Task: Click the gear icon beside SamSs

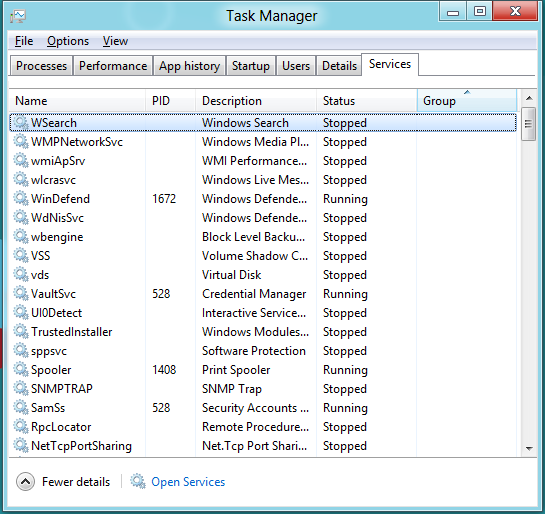Action: [x=21, y=408]
